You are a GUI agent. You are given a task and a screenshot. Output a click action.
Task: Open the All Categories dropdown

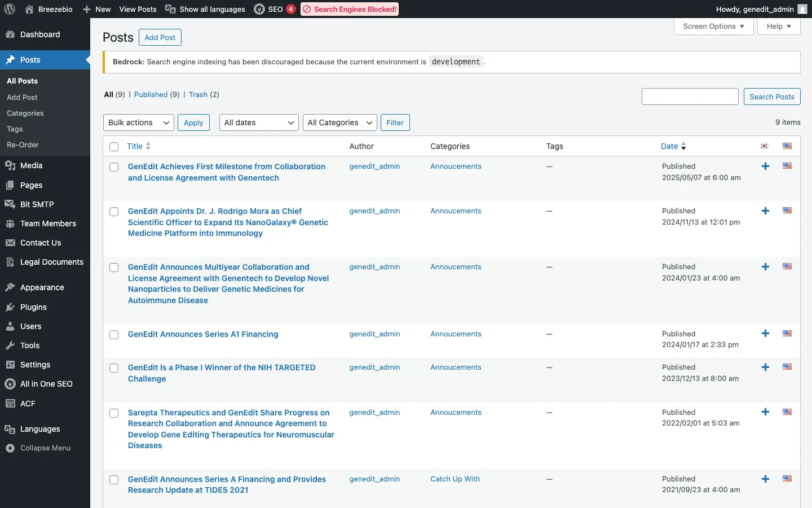[340, 122]
